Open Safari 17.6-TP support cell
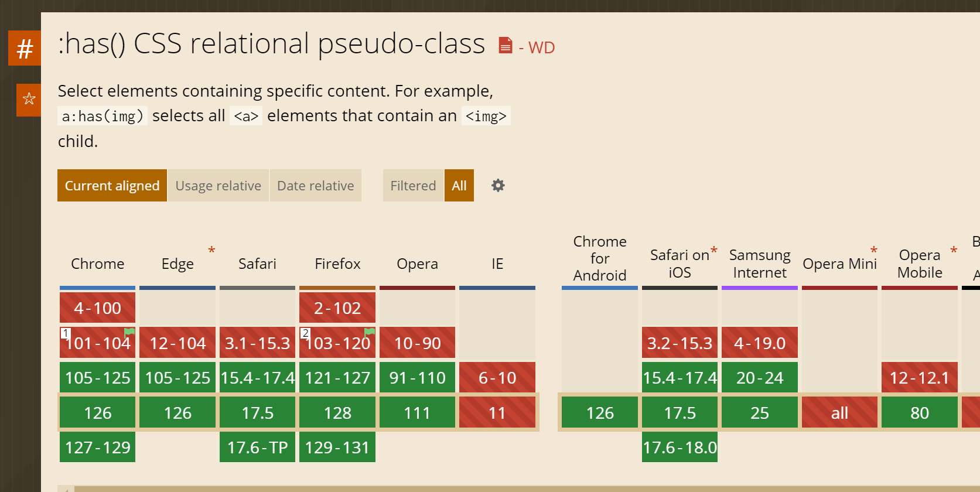980x492 pixels. pos(257,447)
